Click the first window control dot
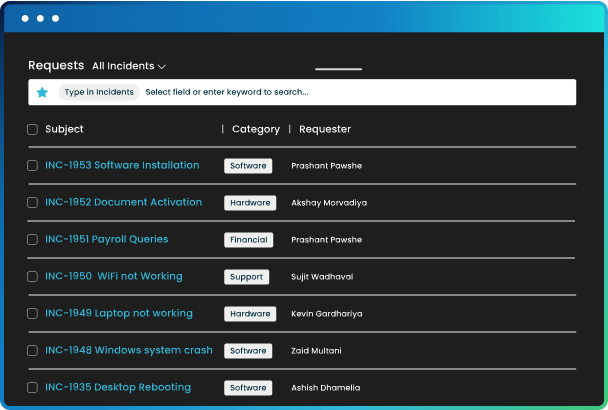Screen dimensions: 608x410 25,18
